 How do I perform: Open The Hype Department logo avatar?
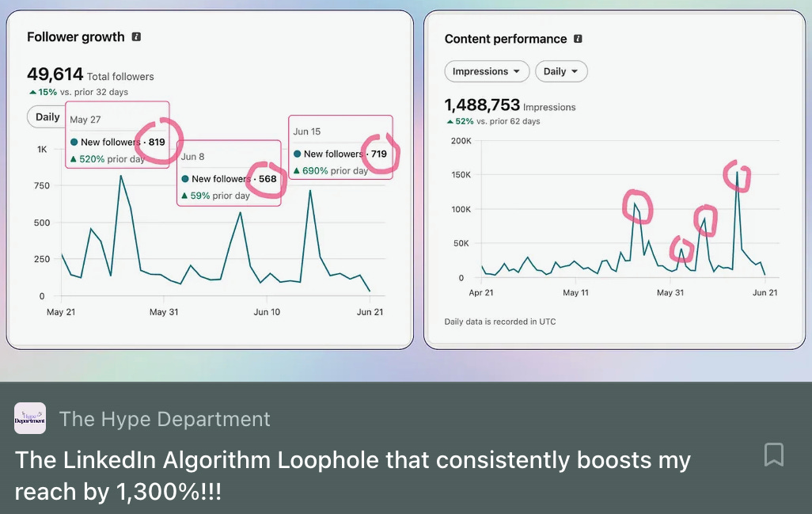tap(30, 418)
